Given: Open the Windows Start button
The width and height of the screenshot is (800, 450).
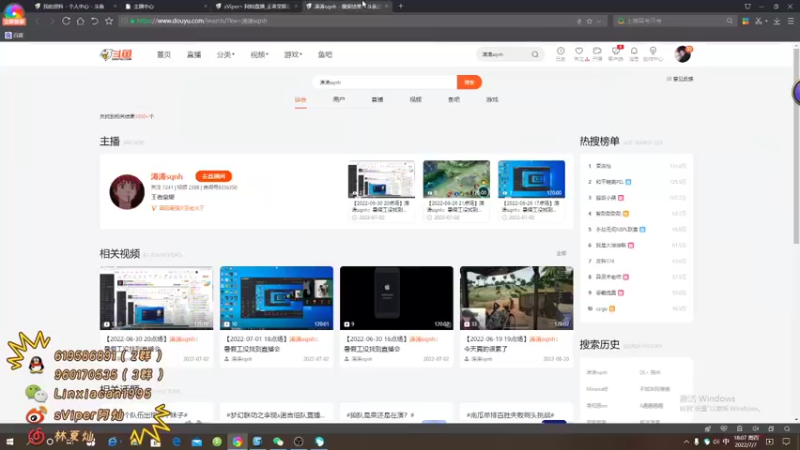Looking at the screenshot, I should pyautogui.click(x=10, y=441).
